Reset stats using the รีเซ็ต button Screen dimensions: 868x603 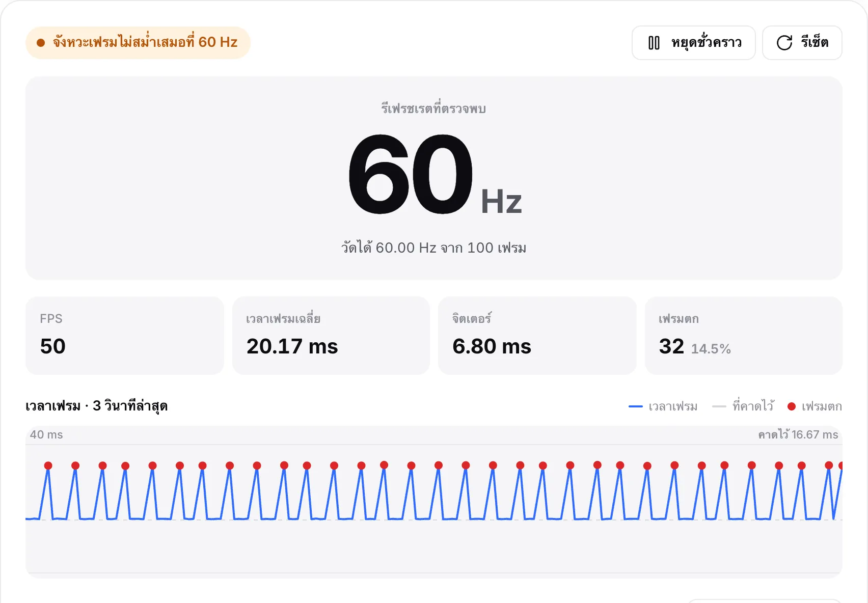802,43
